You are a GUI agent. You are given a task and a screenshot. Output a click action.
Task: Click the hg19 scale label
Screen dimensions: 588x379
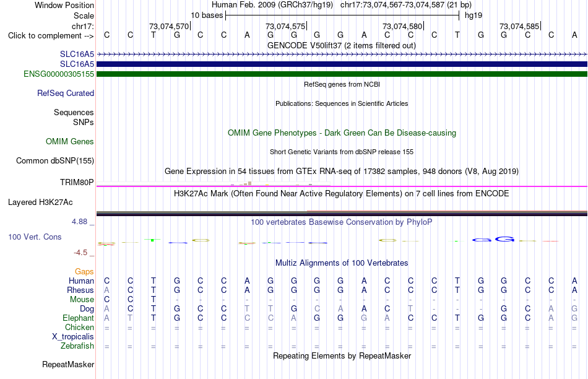(x=473, y=15)
